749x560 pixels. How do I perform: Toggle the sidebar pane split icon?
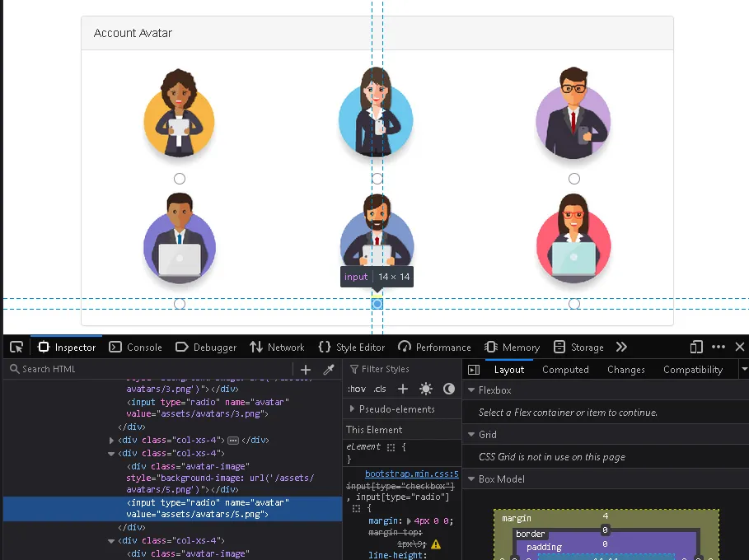(x=474, y=370)
